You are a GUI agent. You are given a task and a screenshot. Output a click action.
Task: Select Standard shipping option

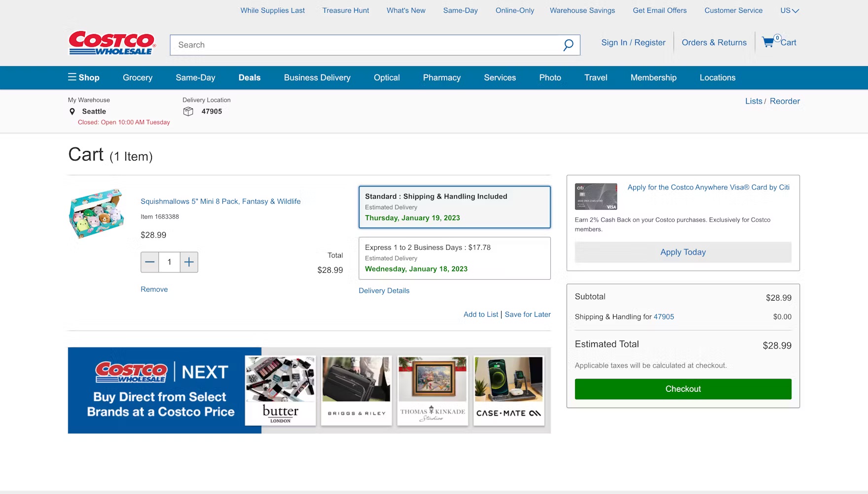pyautogui.click(x=454, y=207)
